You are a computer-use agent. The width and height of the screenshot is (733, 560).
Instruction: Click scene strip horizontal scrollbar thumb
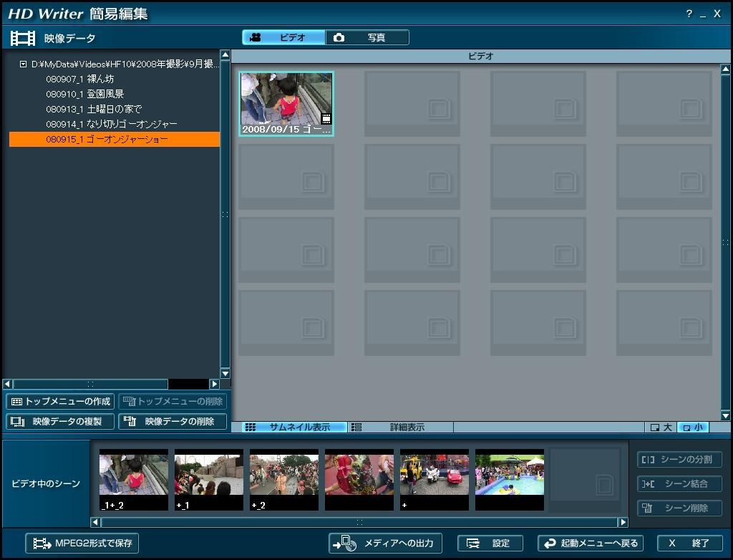pos(359,522)
